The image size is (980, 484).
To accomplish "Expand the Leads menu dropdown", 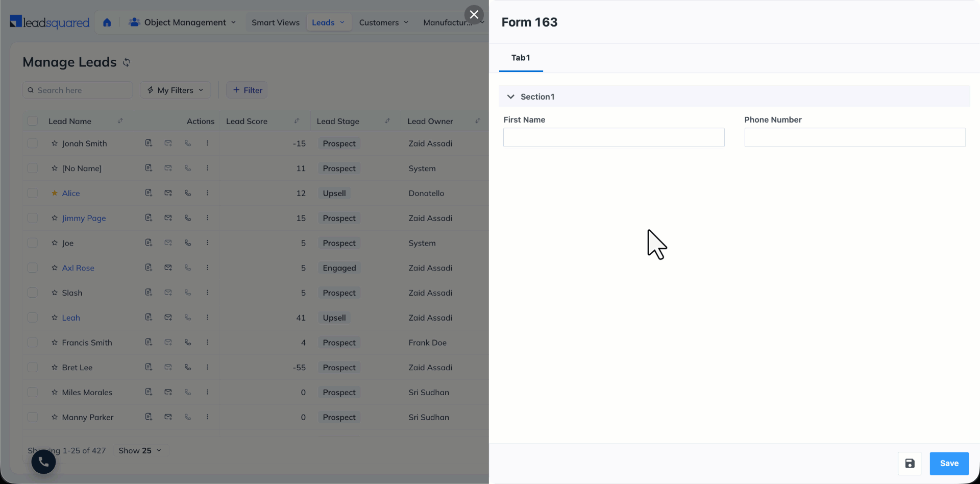I will (x=329, y=22).
